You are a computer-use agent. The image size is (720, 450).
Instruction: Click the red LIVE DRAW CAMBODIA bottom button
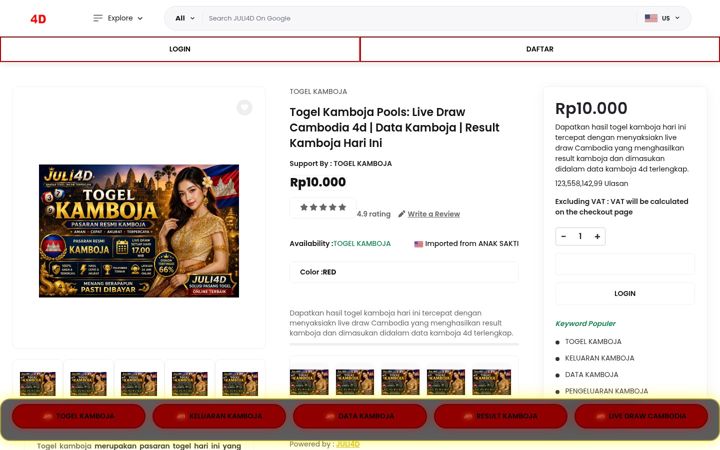coord(641,416)
